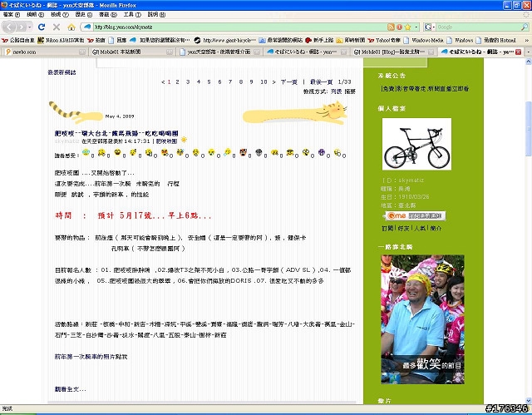The width and height of the screenshot is (532, 415).
Task: Click 簡介 in the profile links
Action: click(x=436, y=228)
